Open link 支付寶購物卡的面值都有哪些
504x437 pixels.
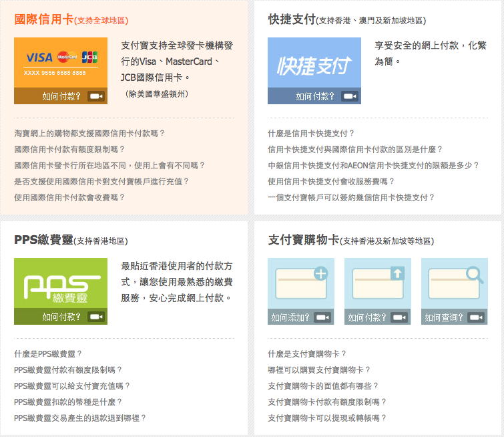323,386
